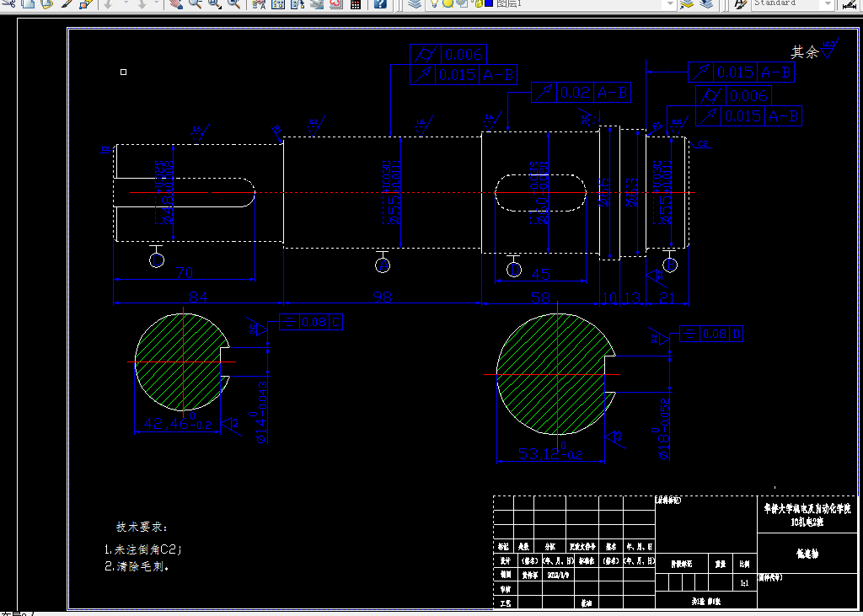Click the Cut scissors icon

click(x=9, y=4)
